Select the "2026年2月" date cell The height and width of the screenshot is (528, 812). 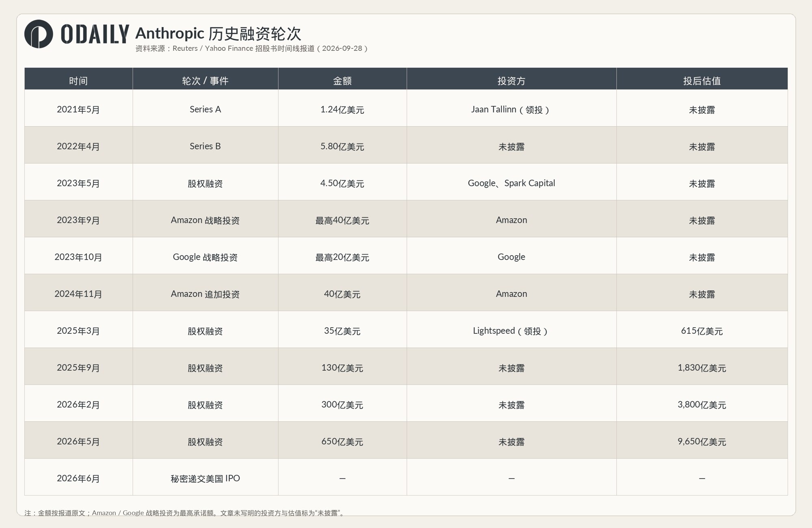pyautogui.click(x=78, y=403)
